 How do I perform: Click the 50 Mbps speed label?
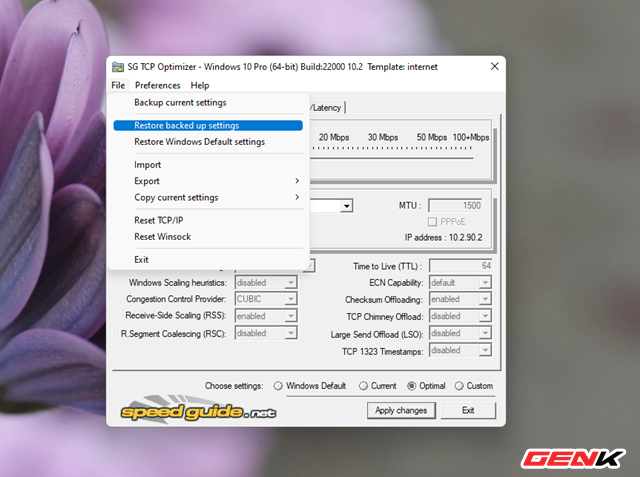click(431, 138)
